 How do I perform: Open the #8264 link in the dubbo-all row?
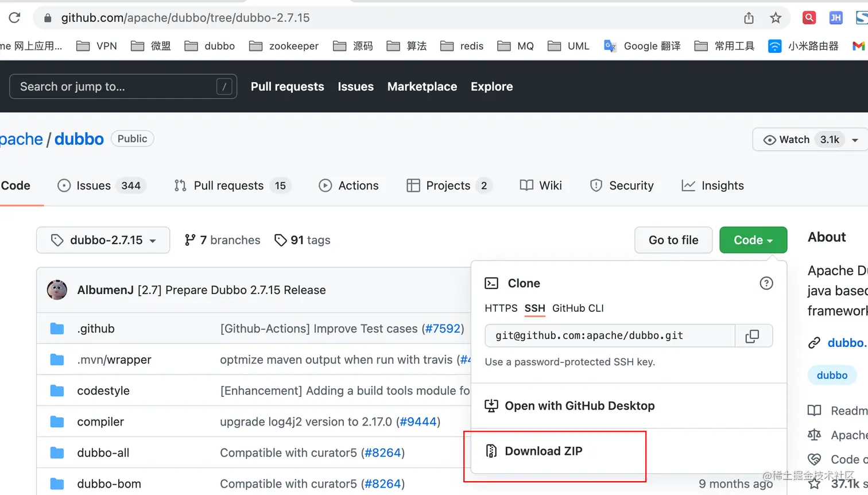coord(383,453)
